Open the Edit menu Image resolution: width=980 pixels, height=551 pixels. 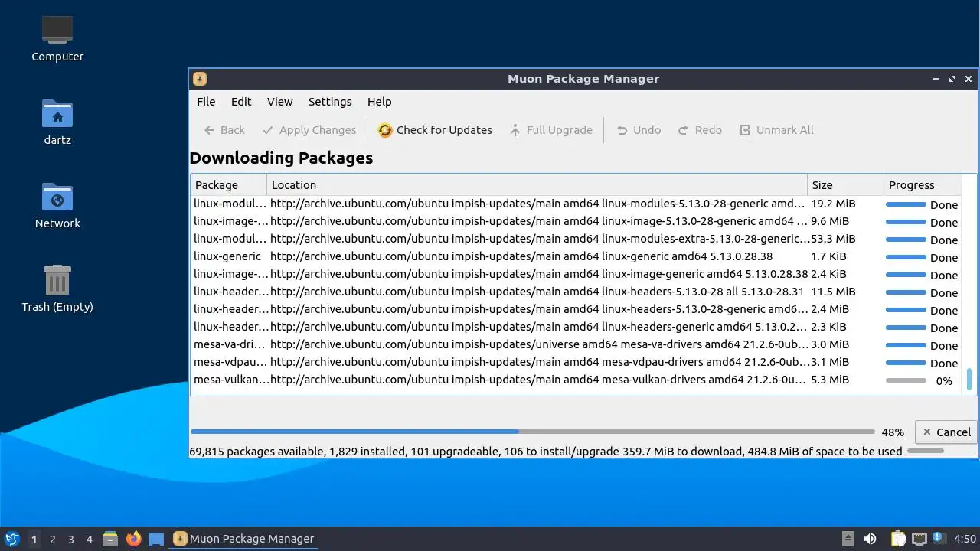241,102
